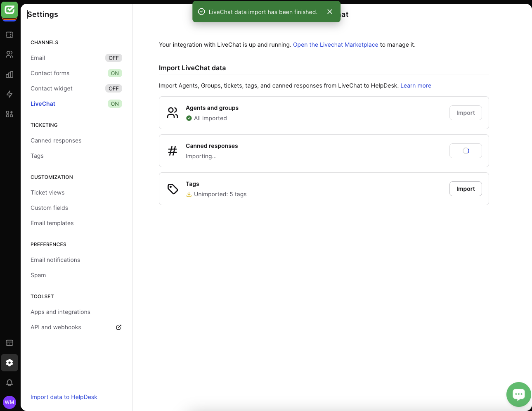The image size is (532, 411).
Task: Click the Settings gear icon
Action: (x=9, y=363)
